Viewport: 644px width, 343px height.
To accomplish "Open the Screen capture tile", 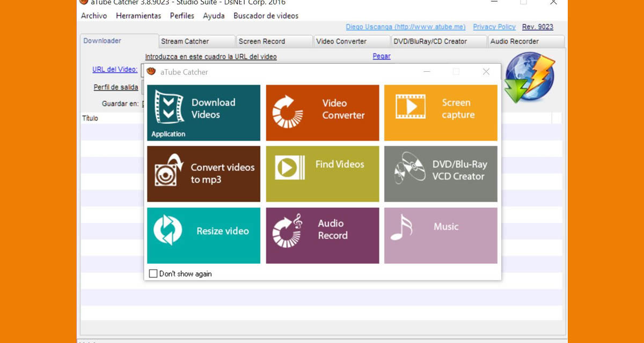I will (441, 113).
